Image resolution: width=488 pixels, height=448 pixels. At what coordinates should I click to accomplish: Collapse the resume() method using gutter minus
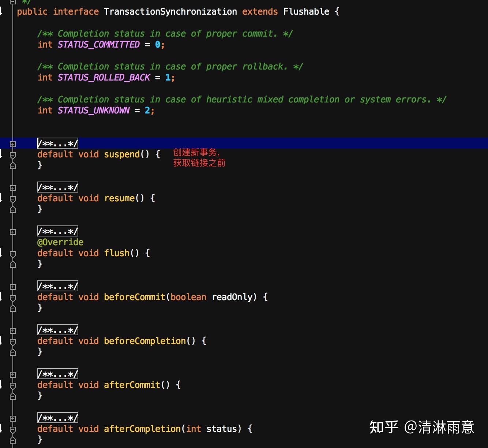tap(13, 199)
